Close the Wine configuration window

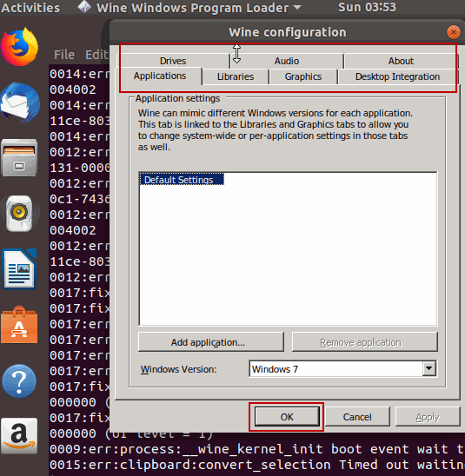pos(454,32)
